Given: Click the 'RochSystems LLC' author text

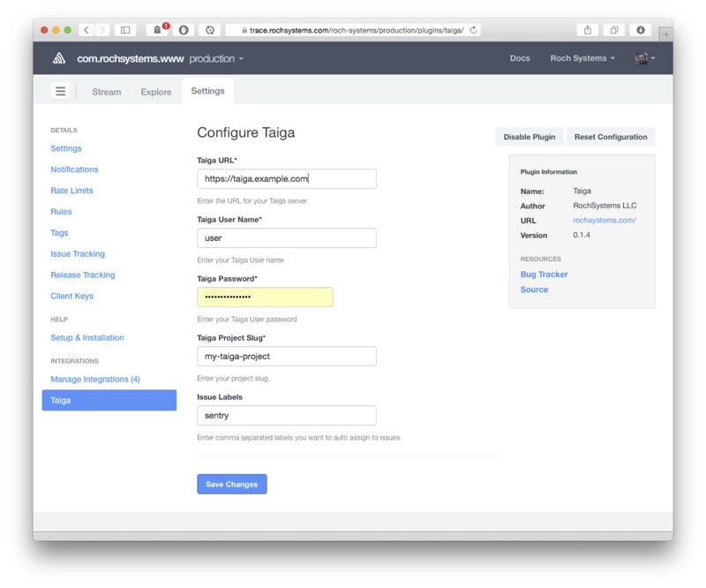Looking at the screenshot, I should click(605, 206).
